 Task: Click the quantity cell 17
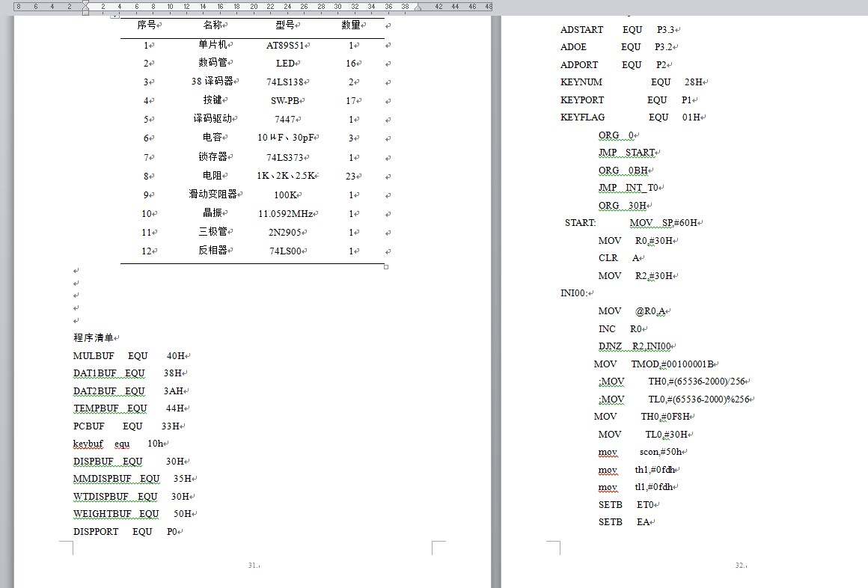click(351, 101)
